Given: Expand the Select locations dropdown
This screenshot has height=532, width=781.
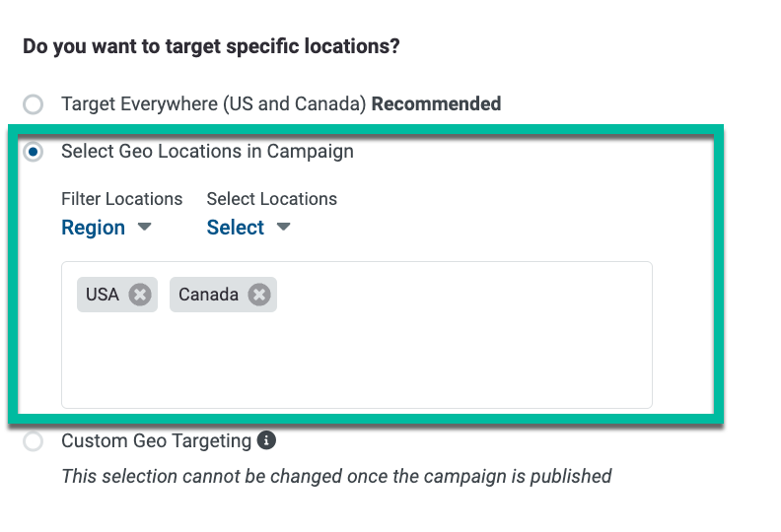Looking at the screenshot, I should click(x=248, y=228).
